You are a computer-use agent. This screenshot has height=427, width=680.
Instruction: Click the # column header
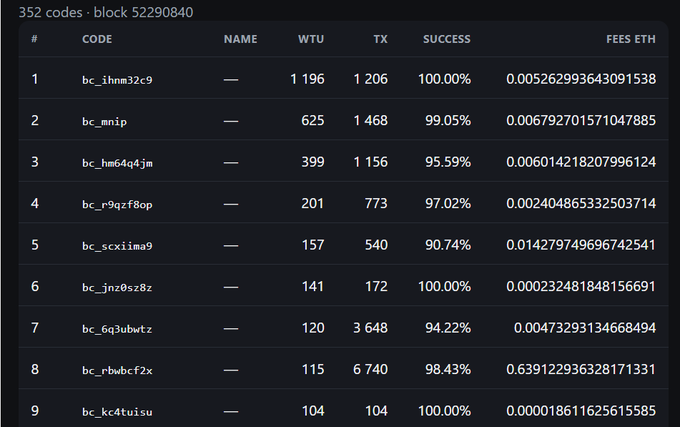34,39
